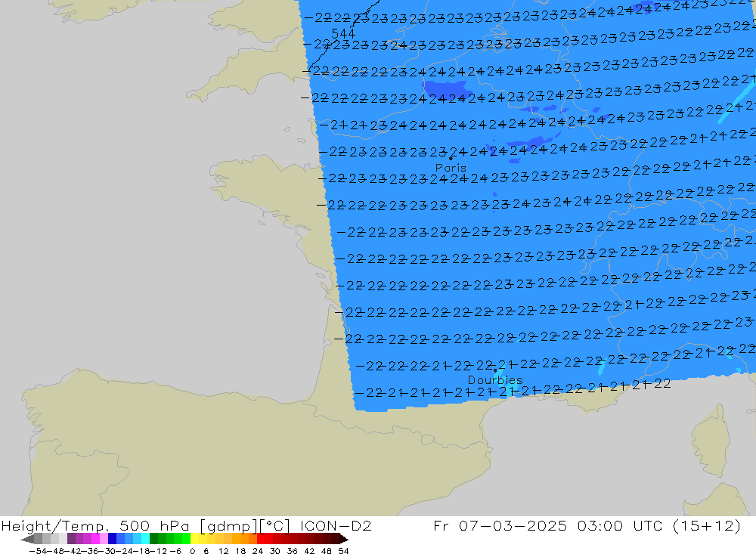The image size is (756, 554).
Task: Click the Corsica island on the map
Action: 710,441
